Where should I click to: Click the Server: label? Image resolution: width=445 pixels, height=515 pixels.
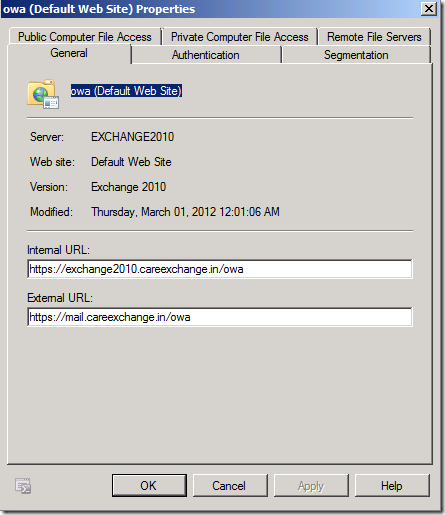[47, 137]
